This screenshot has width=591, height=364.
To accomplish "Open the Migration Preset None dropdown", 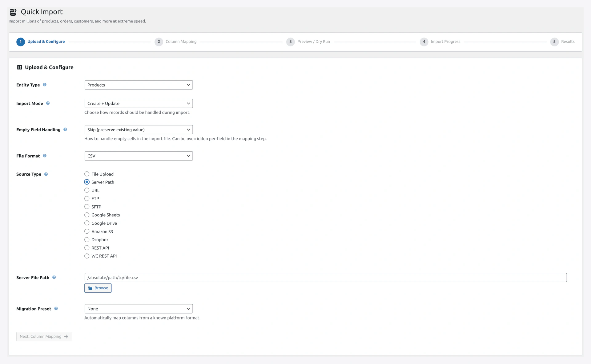I will (139, 309).
